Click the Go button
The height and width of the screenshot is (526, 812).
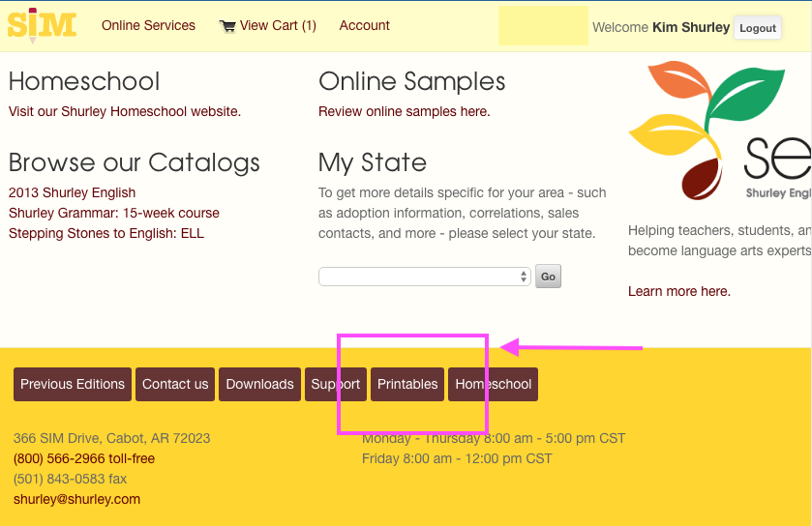[548, 277]
